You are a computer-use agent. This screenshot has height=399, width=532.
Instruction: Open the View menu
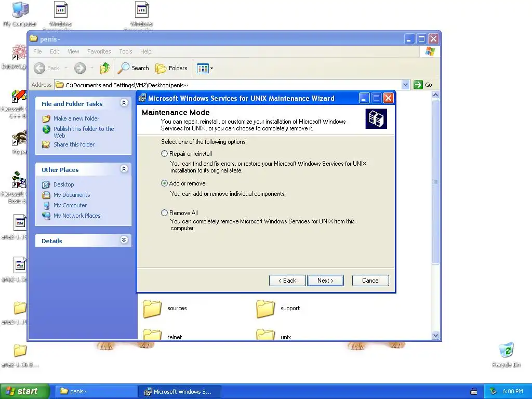point(73,51)
